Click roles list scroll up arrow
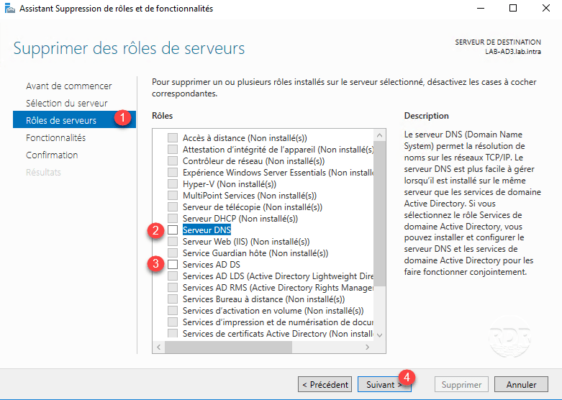 (380, 135)
